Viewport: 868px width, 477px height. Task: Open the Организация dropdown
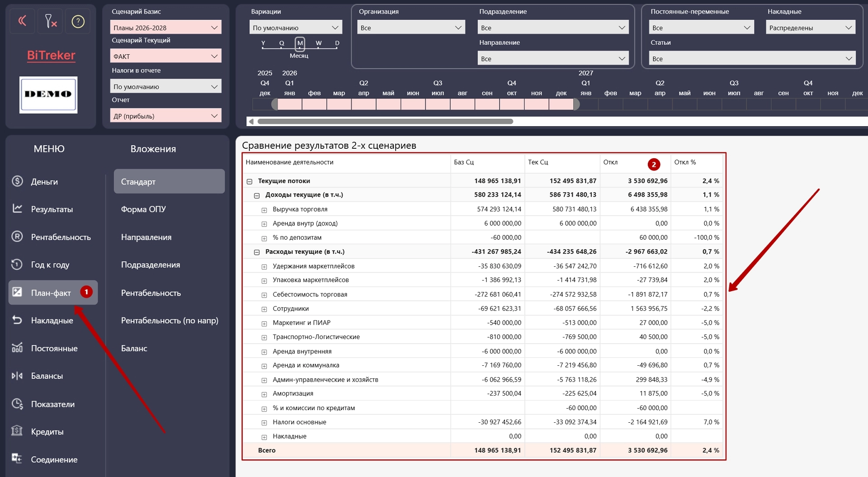411,28
